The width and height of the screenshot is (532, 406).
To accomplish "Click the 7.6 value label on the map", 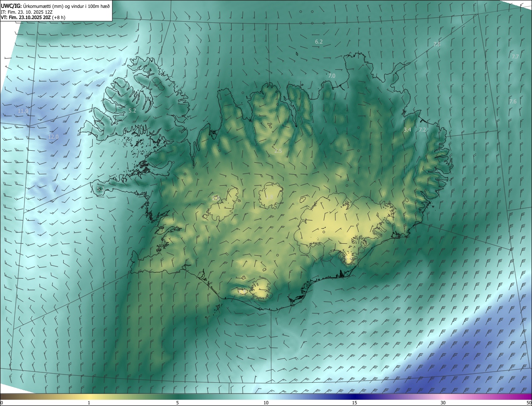I will [513, 102].
